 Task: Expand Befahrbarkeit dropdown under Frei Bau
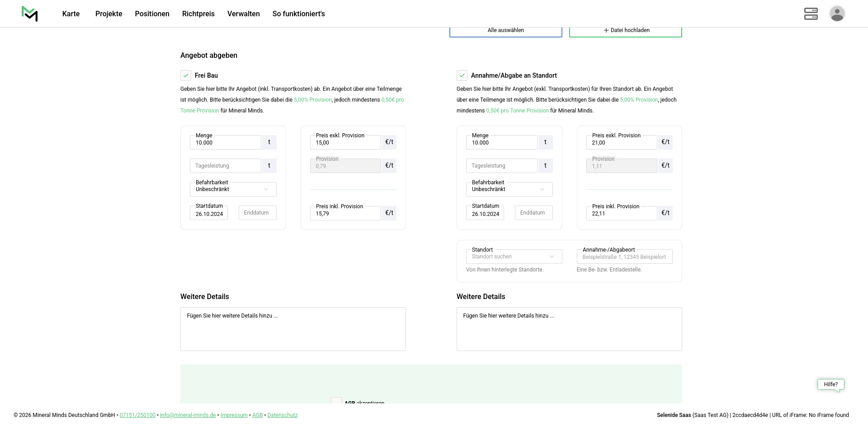[233, 189]
